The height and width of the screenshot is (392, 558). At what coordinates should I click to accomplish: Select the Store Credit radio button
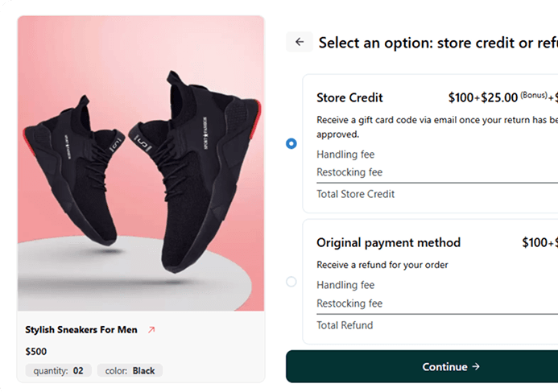tap(291, 143)
